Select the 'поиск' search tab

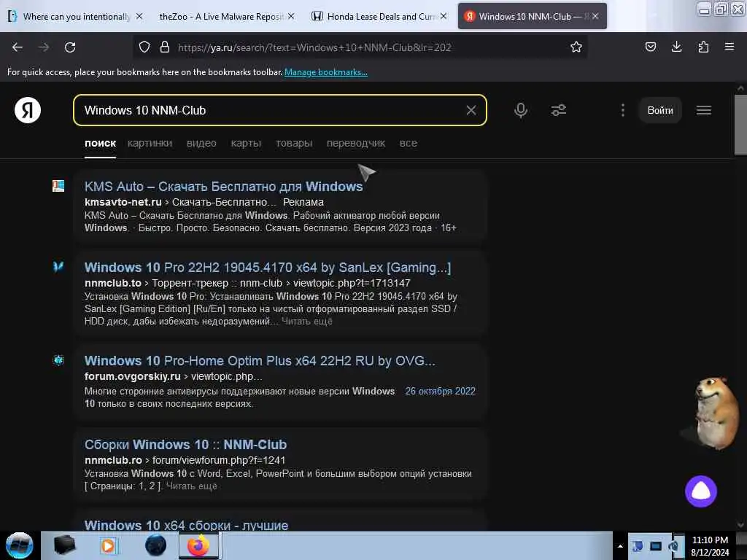tap(100, 144)
